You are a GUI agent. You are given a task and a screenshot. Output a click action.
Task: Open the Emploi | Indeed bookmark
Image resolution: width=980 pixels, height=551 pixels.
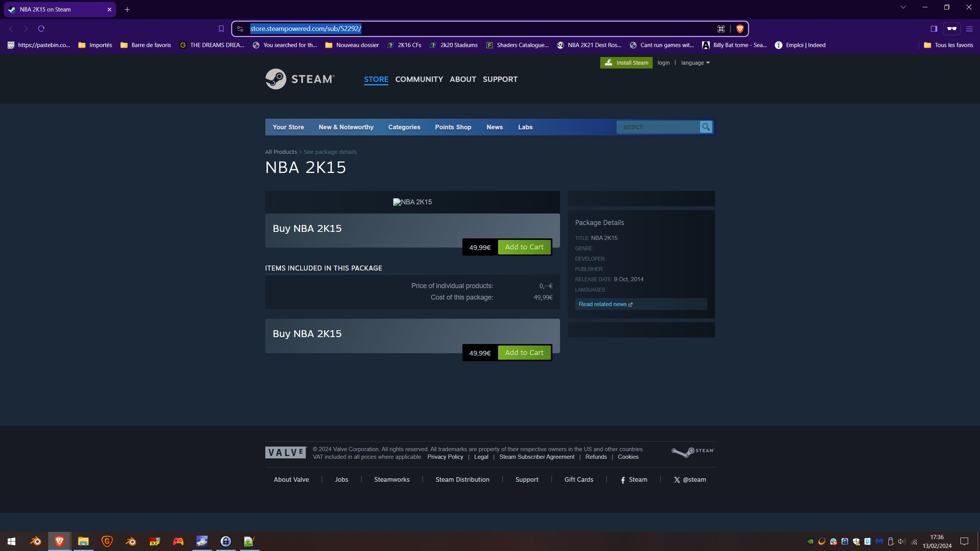click(800, 45)
